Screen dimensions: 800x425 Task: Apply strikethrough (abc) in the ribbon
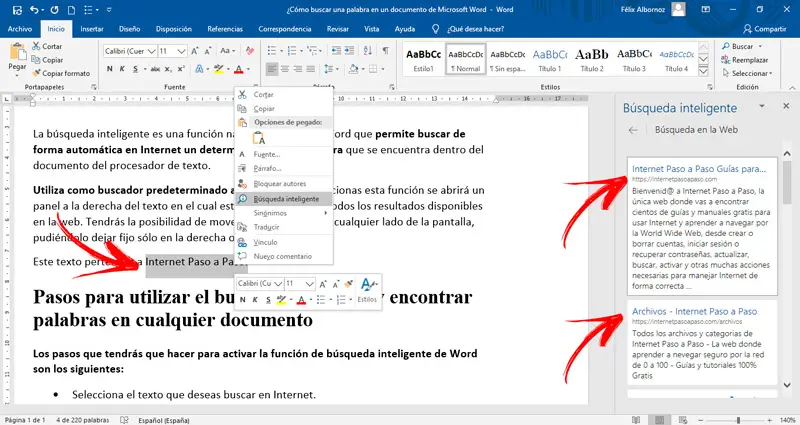pyautogui.click(x=156, y=69)
